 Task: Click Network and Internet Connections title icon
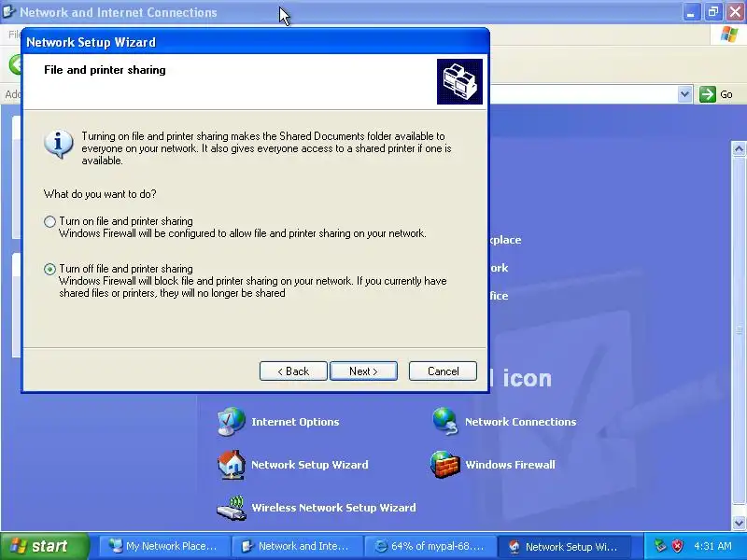point(9,11)
